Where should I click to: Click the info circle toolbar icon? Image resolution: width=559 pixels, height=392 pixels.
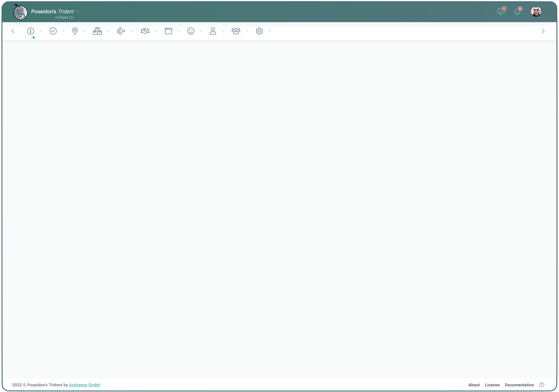coord(30,31)
